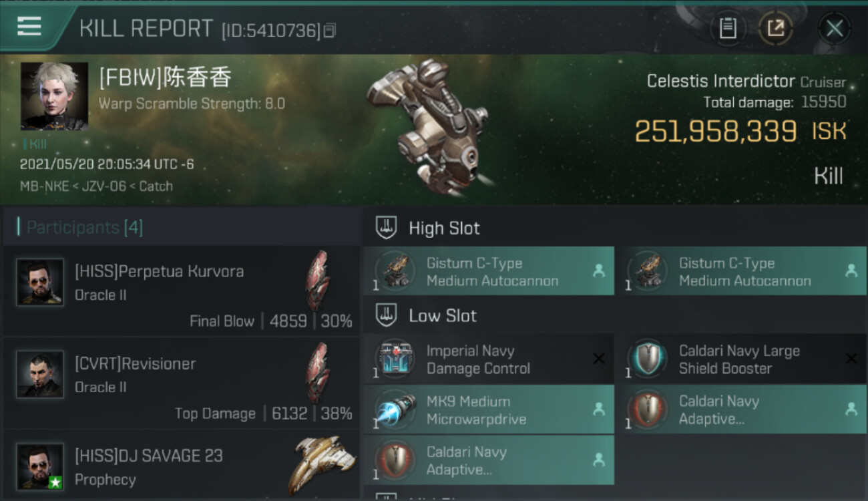Open Perpetua Kurvora's portrait
This screenshot has height=501, width=868.
click(40, 282)
